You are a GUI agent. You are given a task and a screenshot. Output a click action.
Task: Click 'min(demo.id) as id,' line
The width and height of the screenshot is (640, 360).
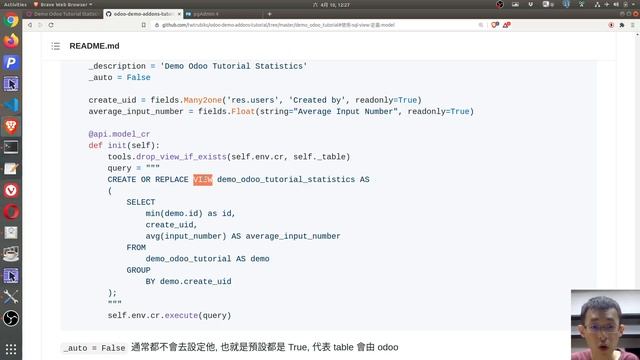coord(190,213)
